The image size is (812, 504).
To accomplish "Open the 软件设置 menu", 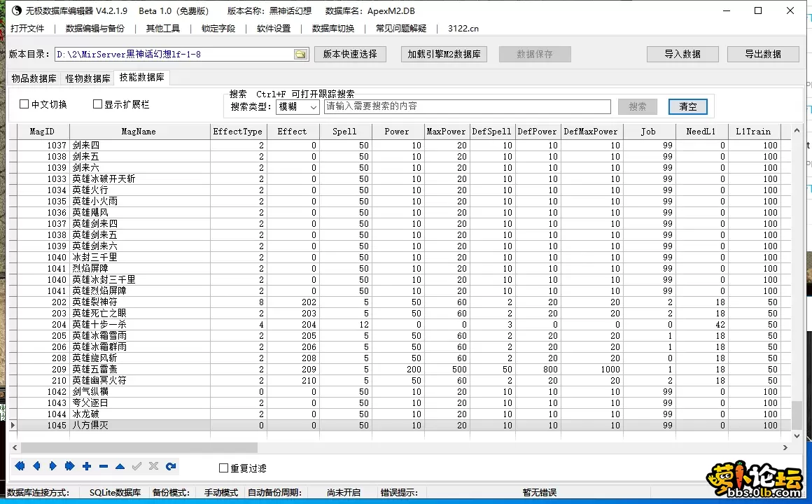I will point(274,29).
